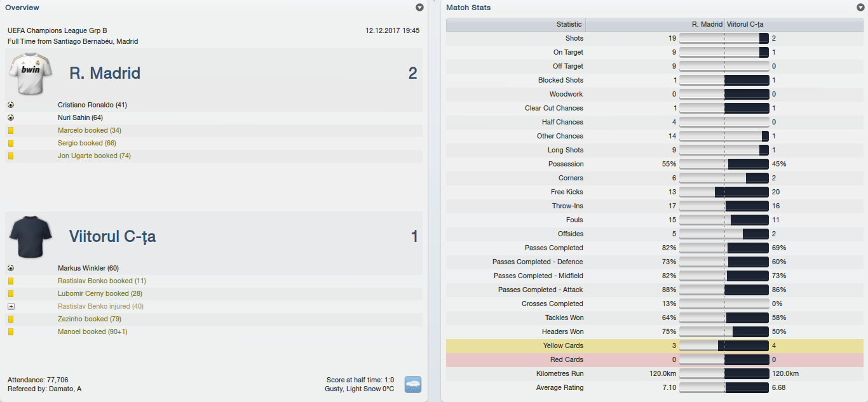Click injury cross icon beside Rastislav Benko
Image resolution: width=868 pixels, height=402 pixels.
[11, 306]
